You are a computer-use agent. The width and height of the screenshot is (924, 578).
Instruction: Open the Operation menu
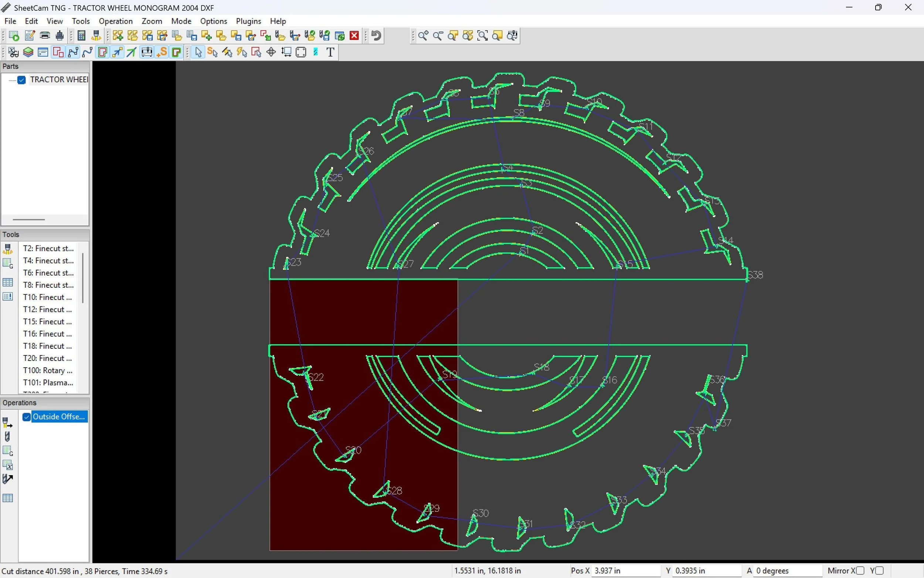[x=115, y=21]
